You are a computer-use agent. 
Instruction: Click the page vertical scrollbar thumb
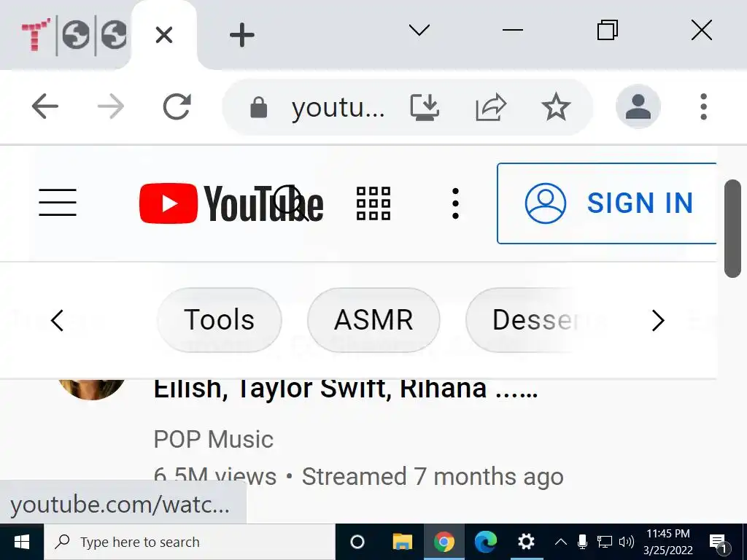[x=732, y=228]
